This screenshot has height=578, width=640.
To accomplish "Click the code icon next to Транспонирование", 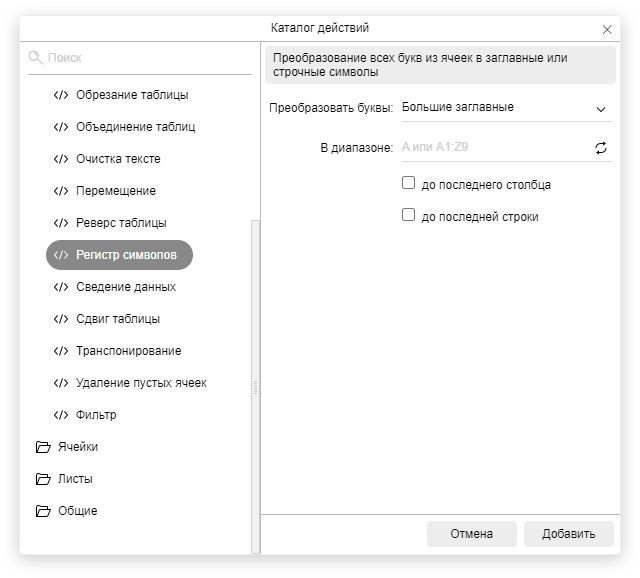I will [x=61, y=351].
